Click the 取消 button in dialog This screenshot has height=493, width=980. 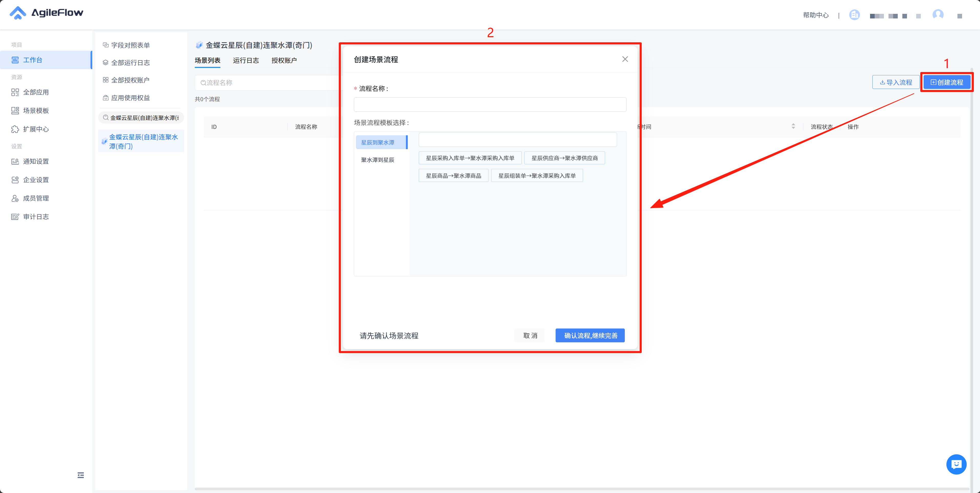530,335
